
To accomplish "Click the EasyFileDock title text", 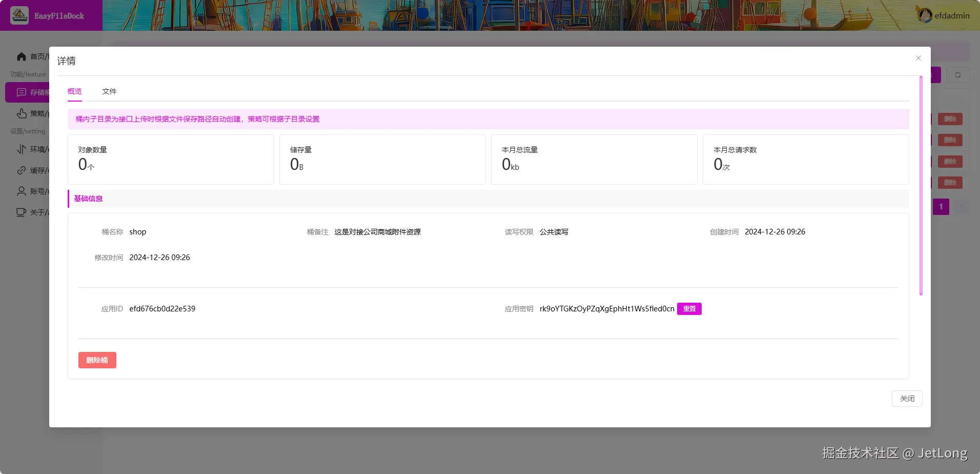I will click(59, 16).
